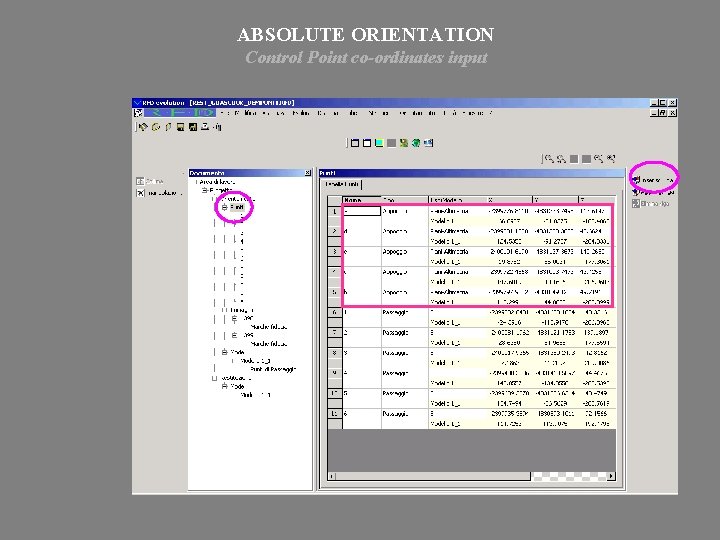Click the Elimina riga button
The width and height of the screenshot is (720, 540).
click(x=651, y=203)
